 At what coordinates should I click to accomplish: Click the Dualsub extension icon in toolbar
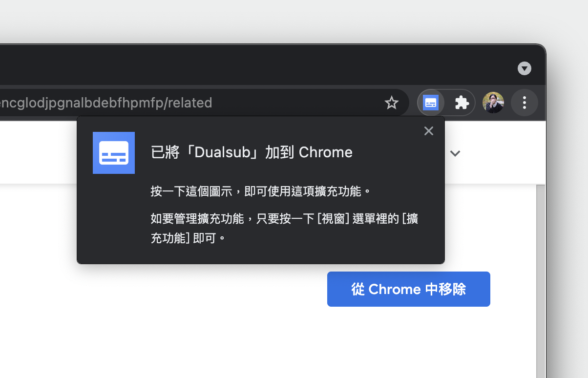pos(431,103)
